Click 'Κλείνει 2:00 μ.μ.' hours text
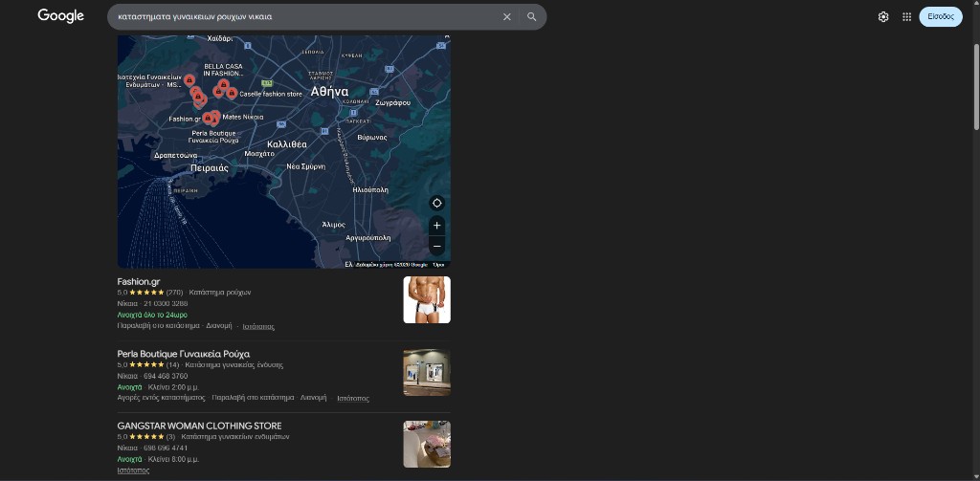980x481 pixels. (174, 387)
